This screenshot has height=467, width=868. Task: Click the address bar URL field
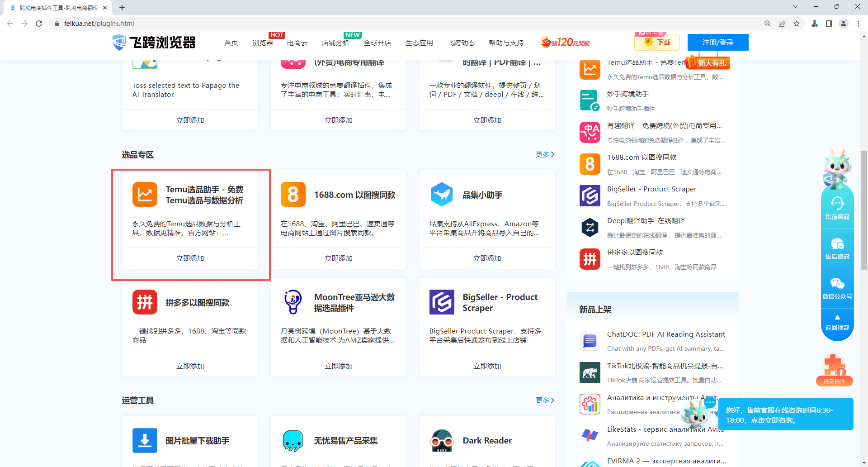407,24
